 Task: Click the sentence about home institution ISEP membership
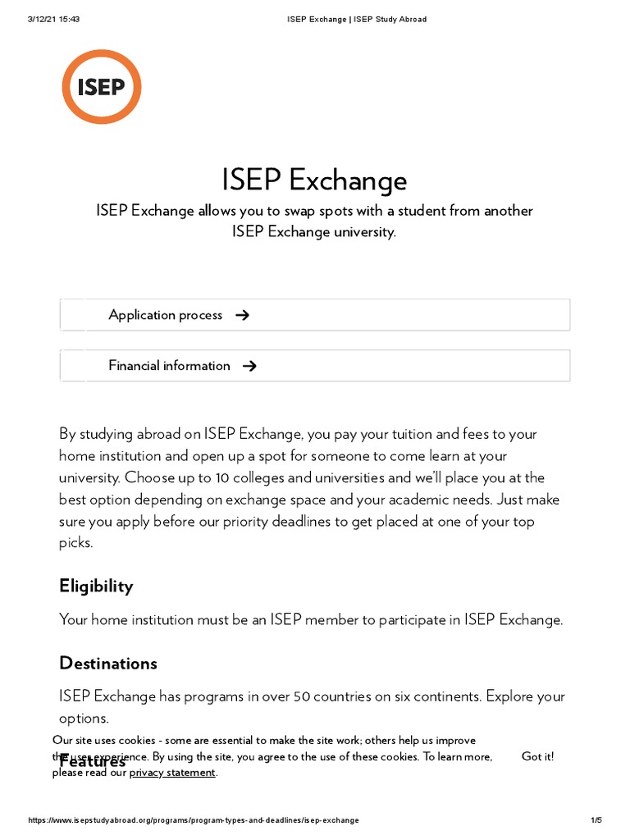[x=311, y=619]
